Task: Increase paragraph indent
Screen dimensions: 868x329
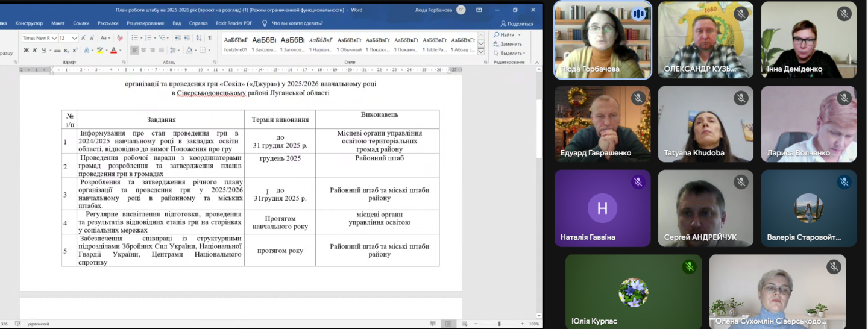Action: tap(187, 38)
